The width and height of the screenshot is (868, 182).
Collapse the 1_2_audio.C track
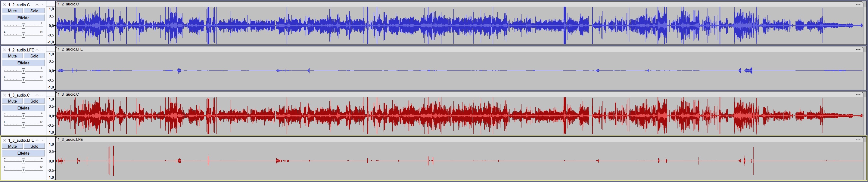37,5
